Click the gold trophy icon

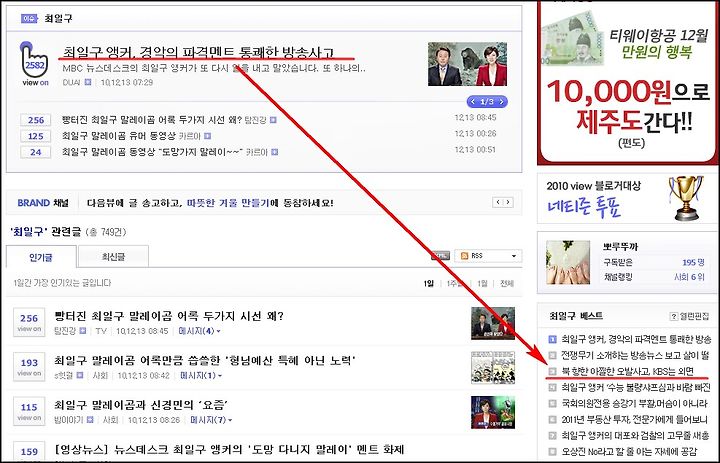point(686,198)
